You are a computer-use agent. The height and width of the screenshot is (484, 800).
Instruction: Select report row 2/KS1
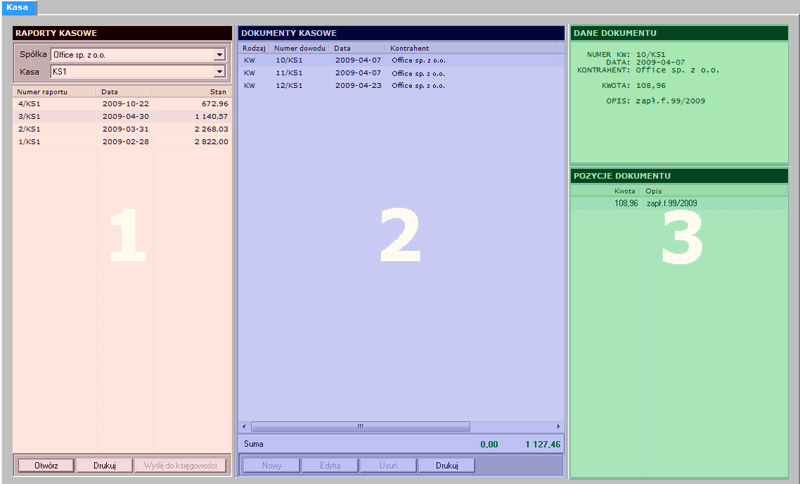point(122,129)
